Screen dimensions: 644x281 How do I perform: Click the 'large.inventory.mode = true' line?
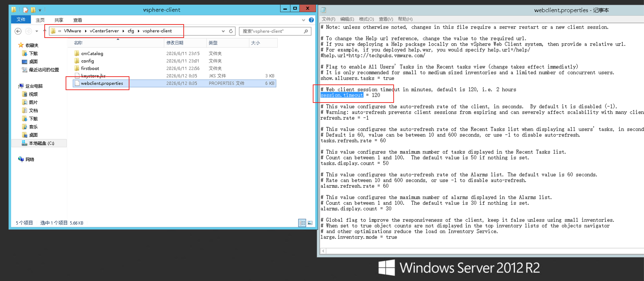click(x=359, y=237)
